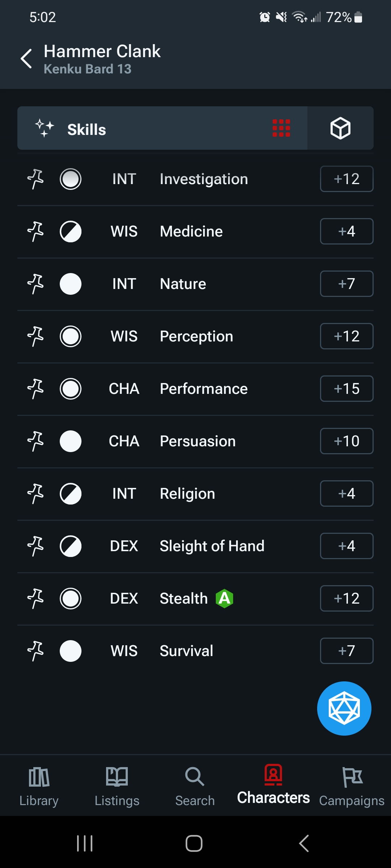Open the red grid section menu icon

(281, 128)
